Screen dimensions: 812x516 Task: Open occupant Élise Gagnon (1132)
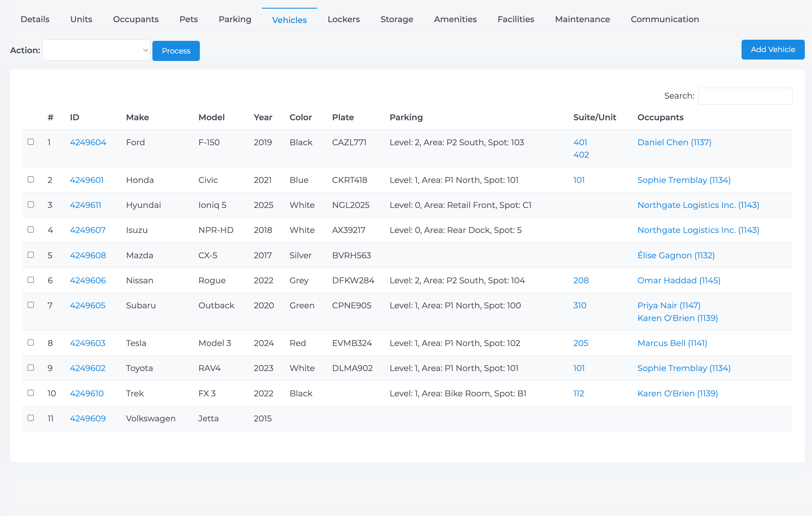676,255
